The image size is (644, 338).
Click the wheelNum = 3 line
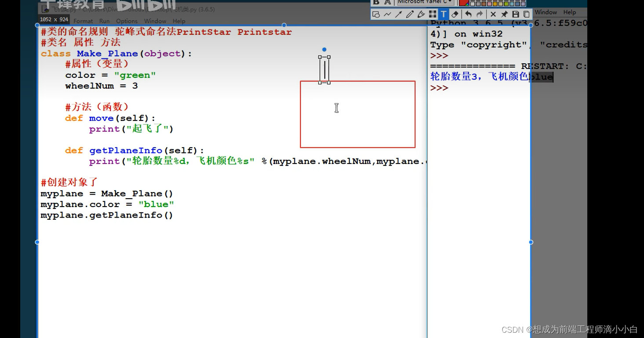[x=102, y=86]
